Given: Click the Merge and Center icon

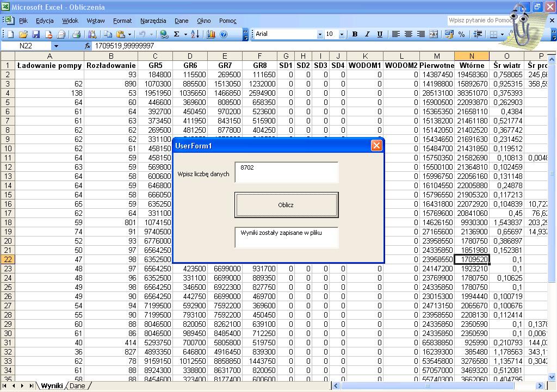Looking at the screenshot, I should coord(434,34).
